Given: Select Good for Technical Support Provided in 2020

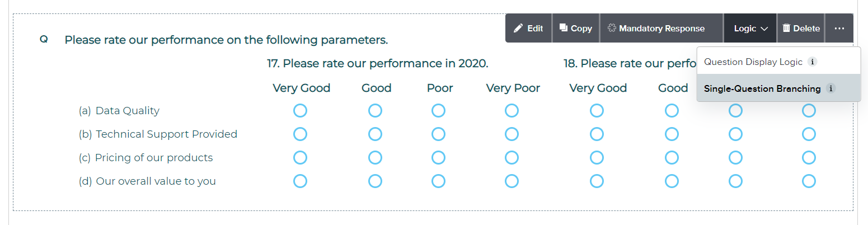Looking at the screenshot, I should coord(375,134).
